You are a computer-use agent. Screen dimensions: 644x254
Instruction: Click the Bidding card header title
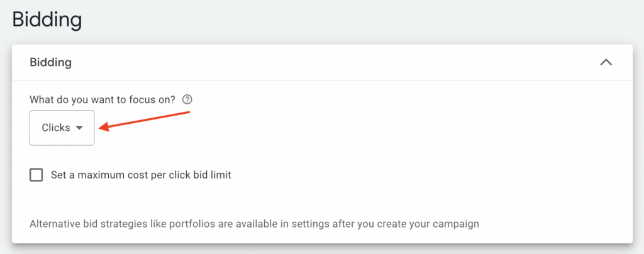51,62
